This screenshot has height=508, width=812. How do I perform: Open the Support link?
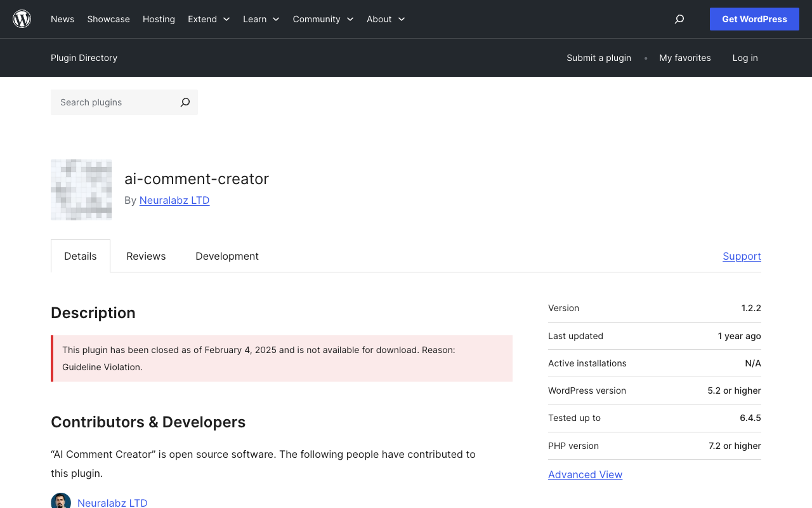(x=742, y=256)
